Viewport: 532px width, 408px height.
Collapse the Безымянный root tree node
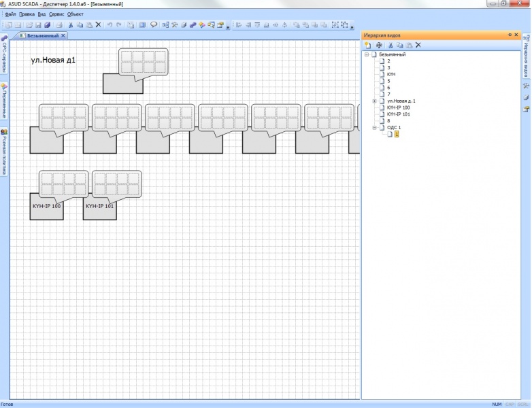[367, 54]
